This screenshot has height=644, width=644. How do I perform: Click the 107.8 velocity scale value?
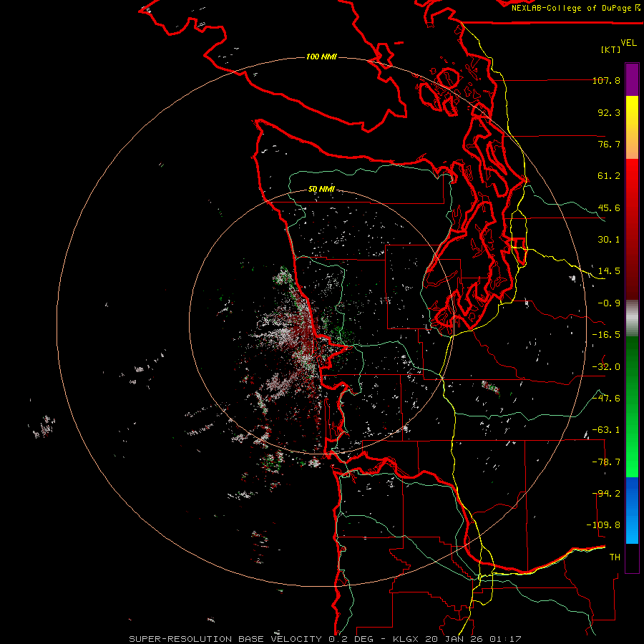(606, 80)
